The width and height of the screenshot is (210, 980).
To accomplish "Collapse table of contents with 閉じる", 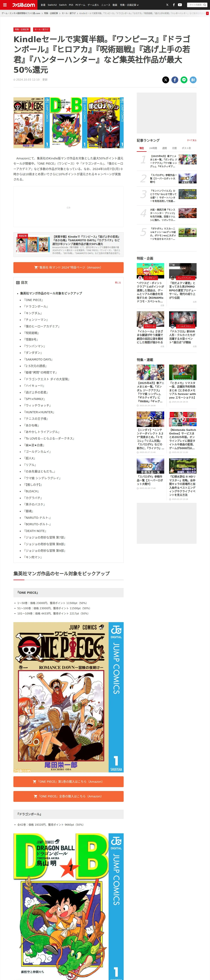I will point(118,283).
